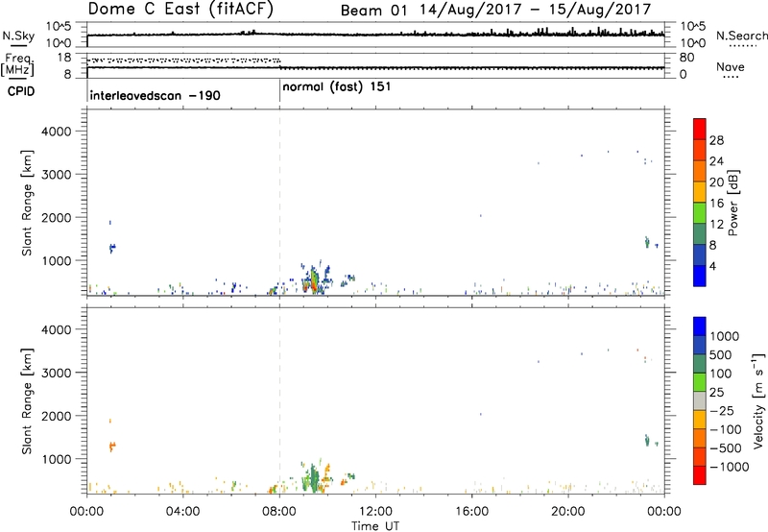
Task: Click the 'Slant Range [km]' label of Velocity panel
Action: click(x=27, y=401)
